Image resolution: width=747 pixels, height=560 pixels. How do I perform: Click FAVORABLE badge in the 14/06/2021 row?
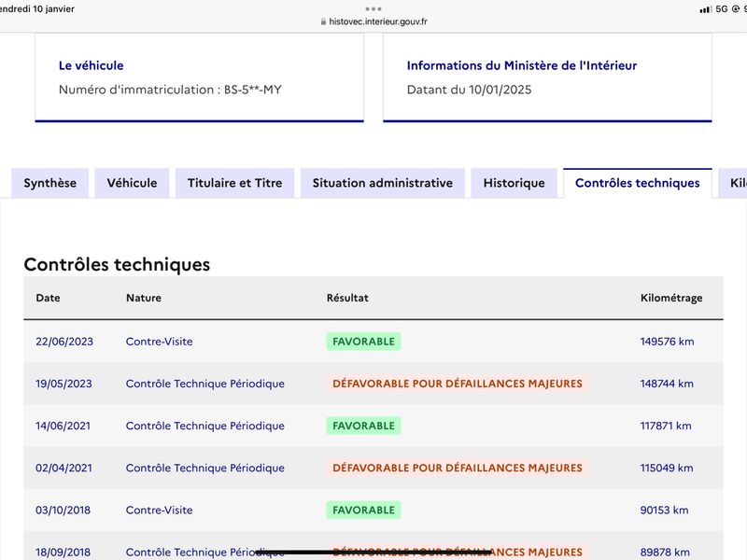pos(363,426)
